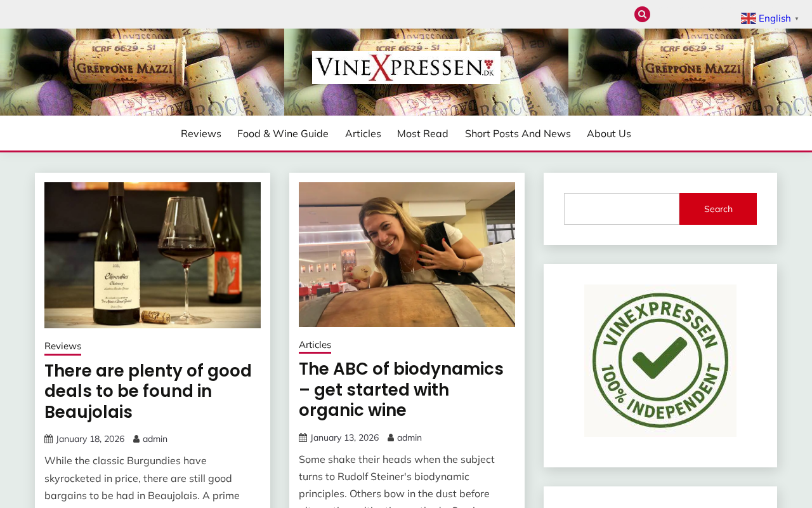Select Most Read in the navigation
Viewport: 812px width, 508px height.
point(422,133)
